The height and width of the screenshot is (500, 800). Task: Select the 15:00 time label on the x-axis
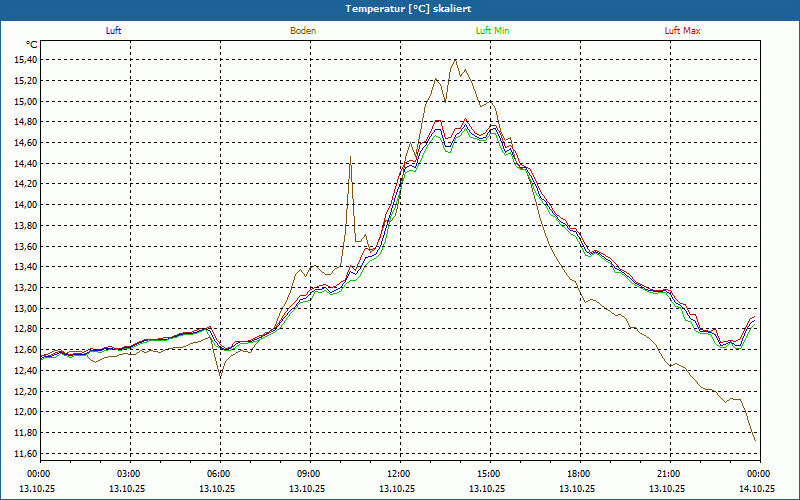[x=489, y=474]
